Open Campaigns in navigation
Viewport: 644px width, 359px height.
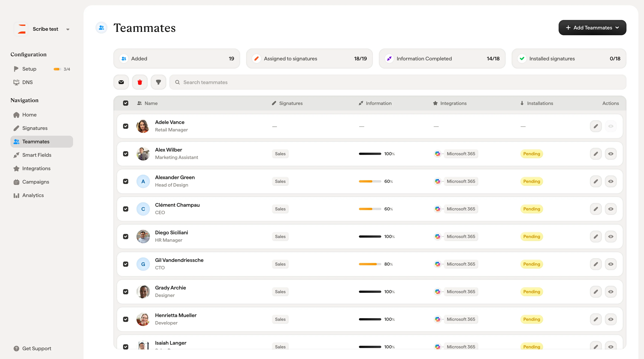pos(42,182)
